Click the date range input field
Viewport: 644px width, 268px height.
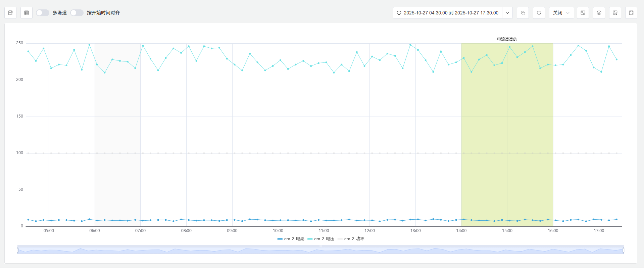tap(448, 13)
